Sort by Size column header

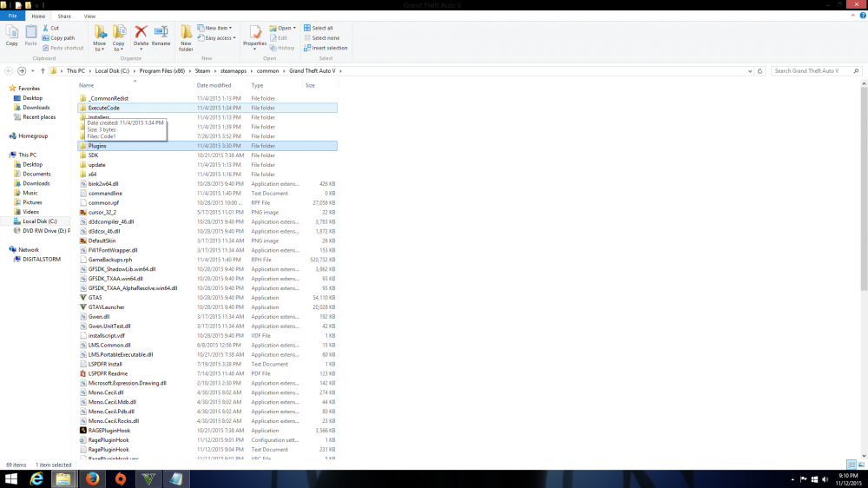pos(320,85)
